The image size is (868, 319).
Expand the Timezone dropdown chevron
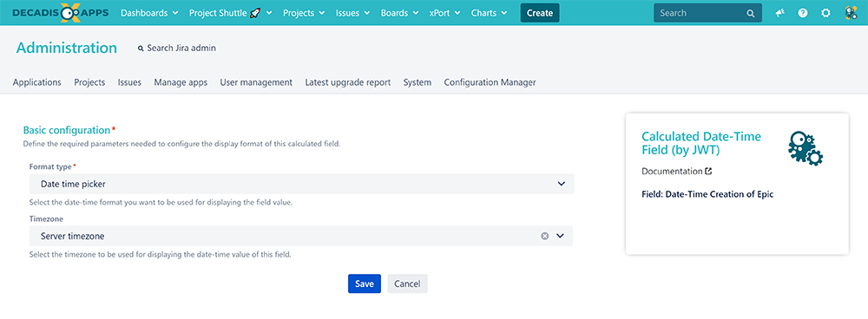[x=560, y=236]
